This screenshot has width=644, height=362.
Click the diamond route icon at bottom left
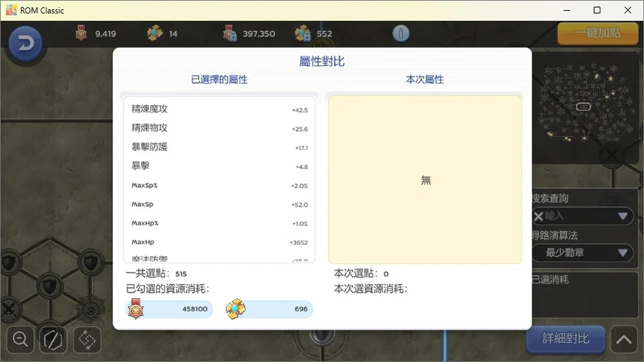pos(87,340)
